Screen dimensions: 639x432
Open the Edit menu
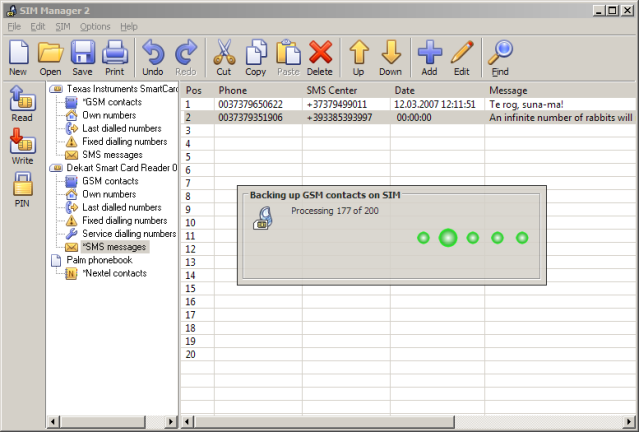38,26
